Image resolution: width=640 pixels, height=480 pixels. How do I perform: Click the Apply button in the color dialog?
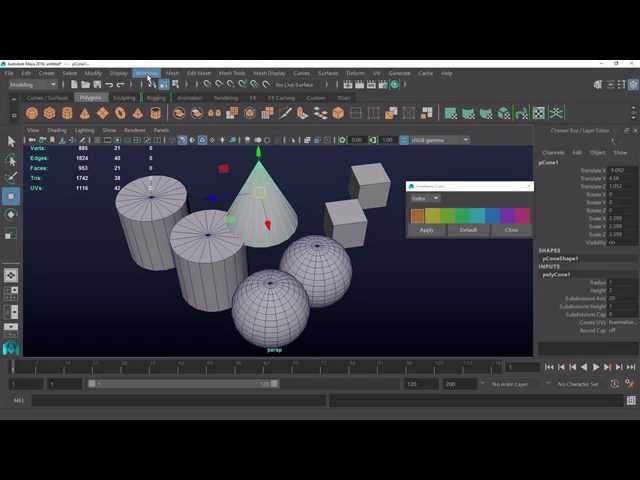427,230
